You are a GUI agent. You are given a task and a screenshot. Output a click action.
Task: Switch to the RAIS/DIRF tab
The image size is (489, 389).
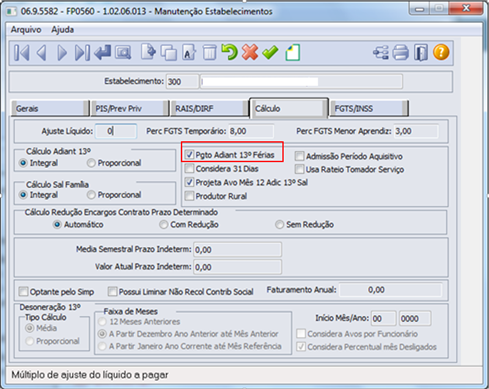209,108
